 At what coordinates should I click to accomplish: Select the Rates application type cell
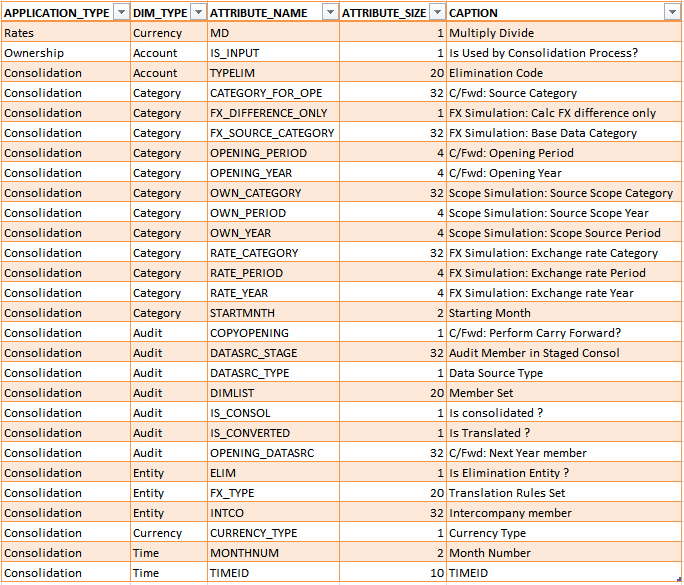[x=65, y=33]
